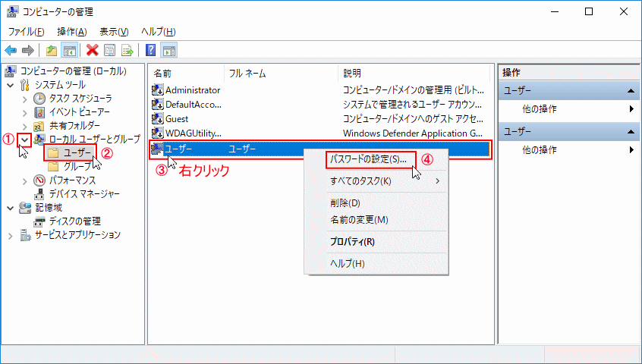Toggle the Show/Hide Action Pane toolbar icon
The image size is (642, 364).
click(x=169, y=51)
